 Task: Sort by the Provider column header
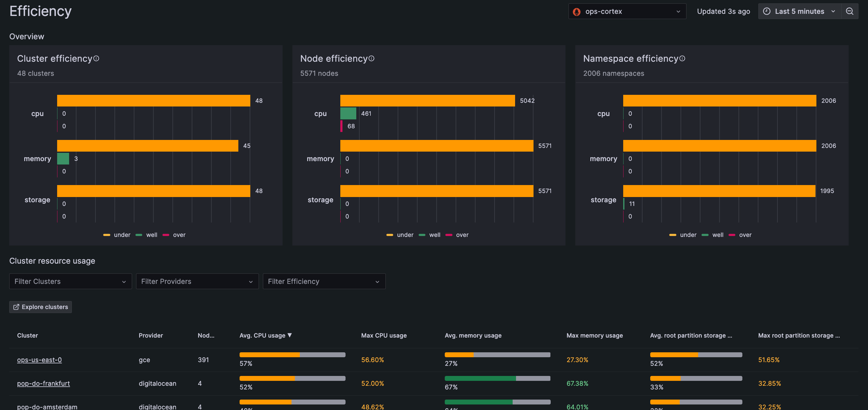(x=151, y=336)
